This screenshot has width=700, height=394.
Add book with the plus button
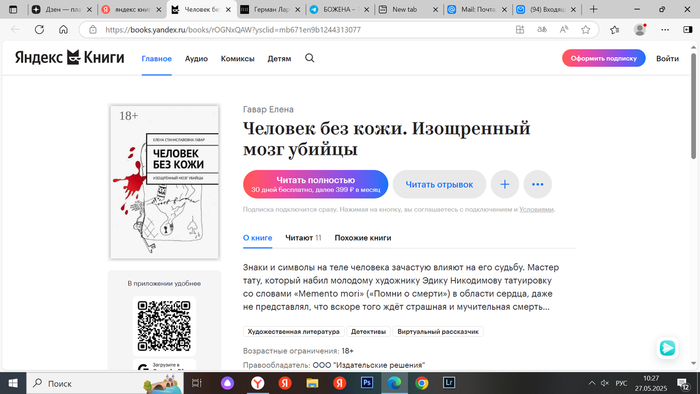(x=504, y=184)
